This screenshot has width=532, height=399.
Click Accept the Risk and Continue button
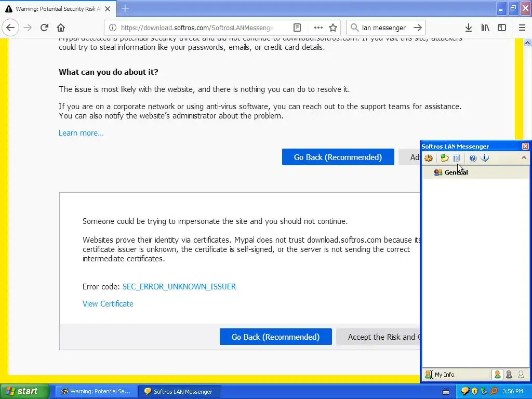tap(378, 337)
